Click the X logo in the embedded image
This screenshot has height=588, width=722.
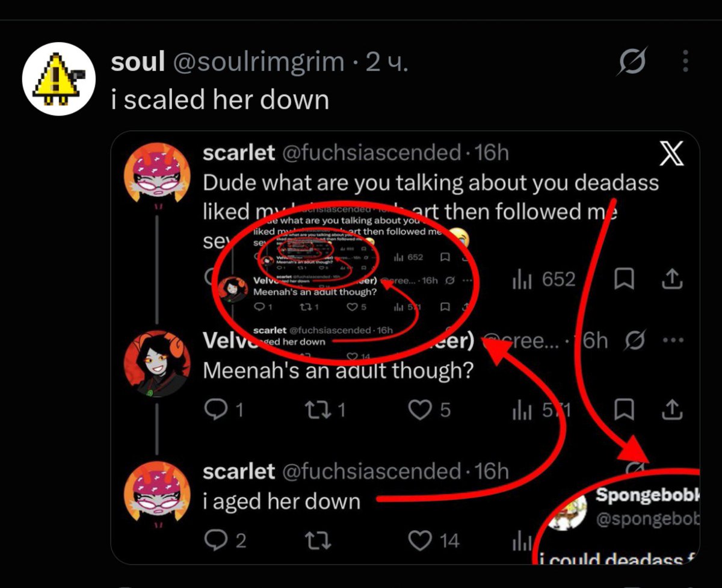(672, 155)
